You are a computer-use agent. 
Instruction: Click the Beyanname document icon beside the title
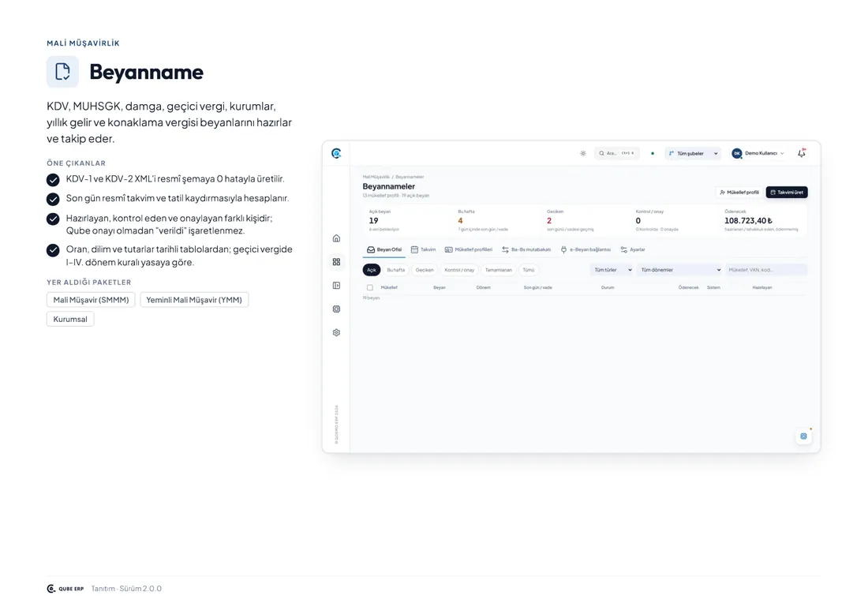[x=62, y=71]
